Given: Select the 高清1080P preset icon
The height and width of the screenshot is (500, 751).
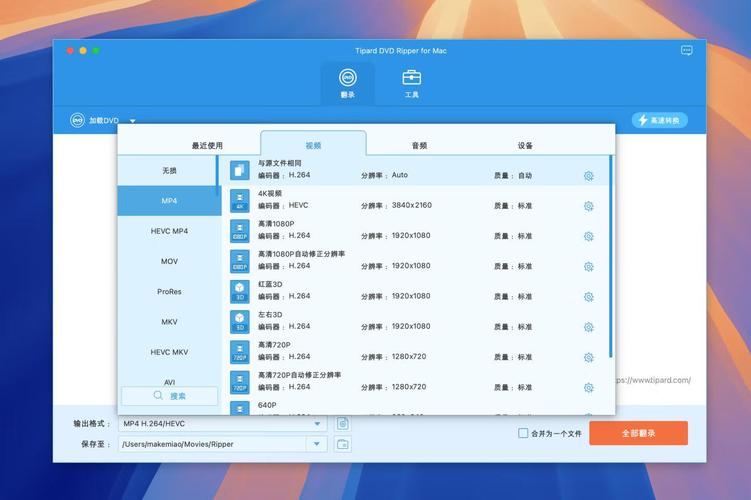Looking at the screenshot, I should point(239,230).
